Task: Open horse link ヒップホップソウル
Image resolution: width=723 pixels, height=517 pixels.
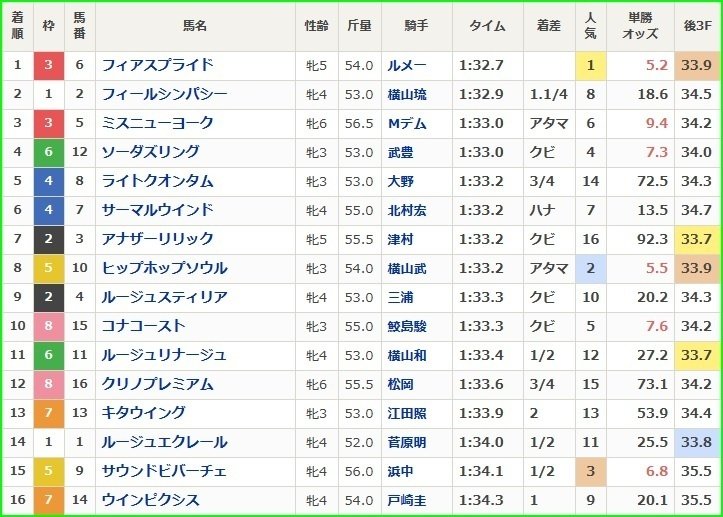Action: coord(164,268)
